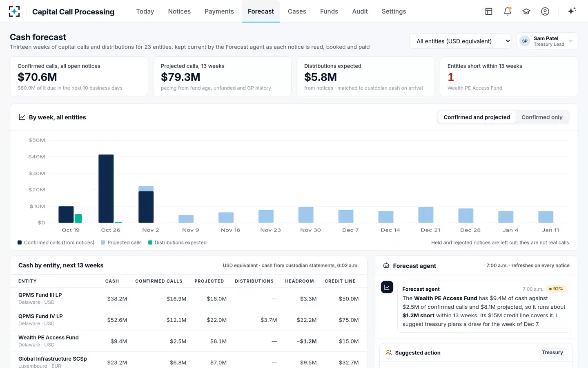This screenshot has width=588, height=368.
Task: Sort by the Headroom column header
Action: click(x=299, y=281)
